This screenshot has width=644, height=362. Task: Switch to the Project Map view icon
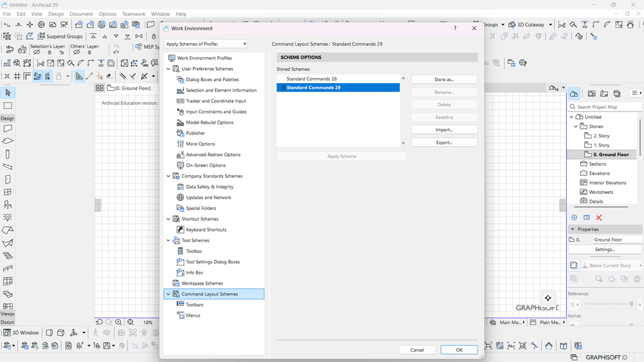[574, 93]
